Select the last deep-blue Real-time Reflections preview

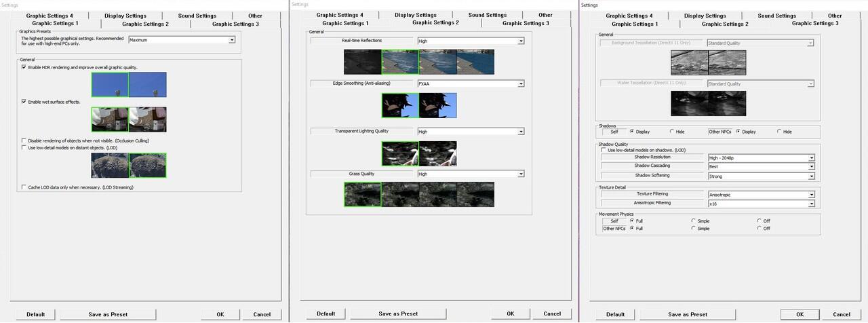tap(475, 62)
